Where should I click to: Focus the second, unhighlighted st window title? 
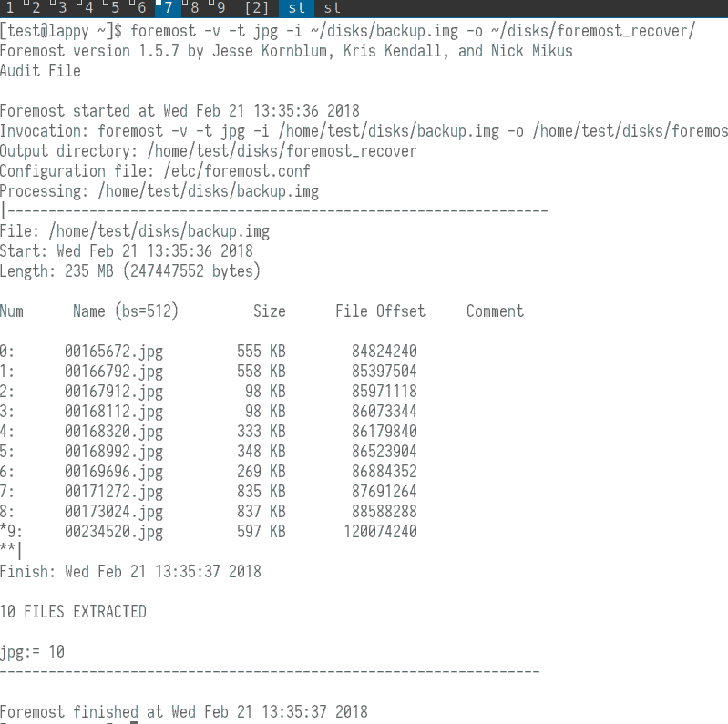click(333, 8)
